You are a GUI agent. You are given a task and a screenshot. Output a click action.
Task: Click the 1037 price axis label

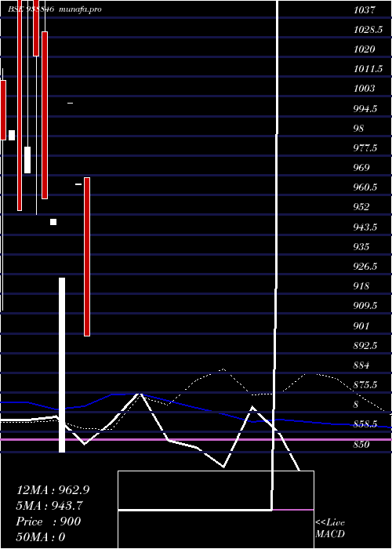(x=365, y=9)
